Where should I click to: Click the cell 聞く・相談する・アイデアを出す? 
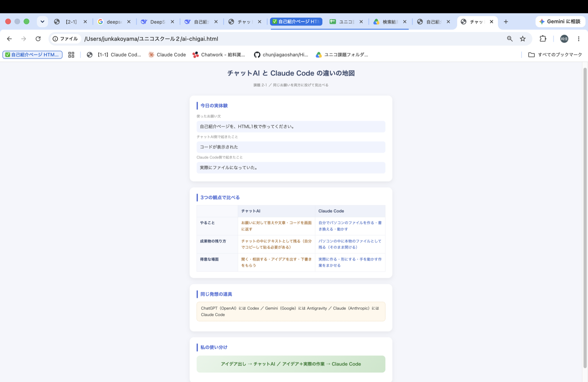click(276, 262)
